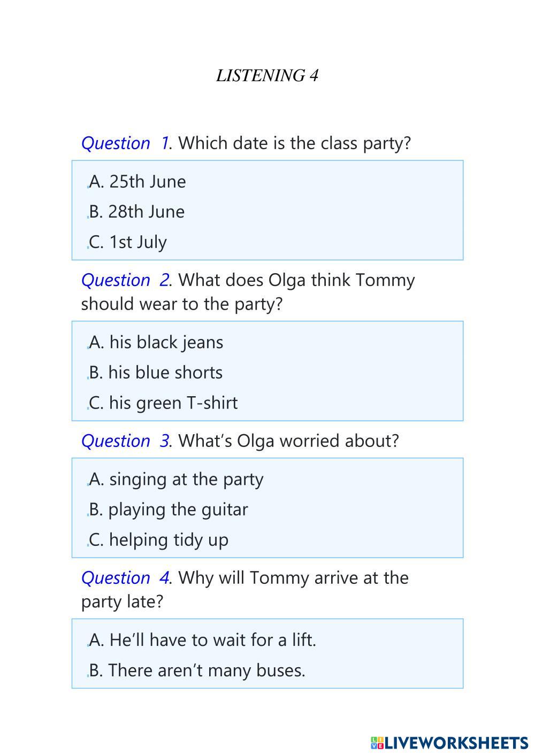Choose B. There aren't many buses
This screenshot has width=535, height=756.
pos(197,670)
